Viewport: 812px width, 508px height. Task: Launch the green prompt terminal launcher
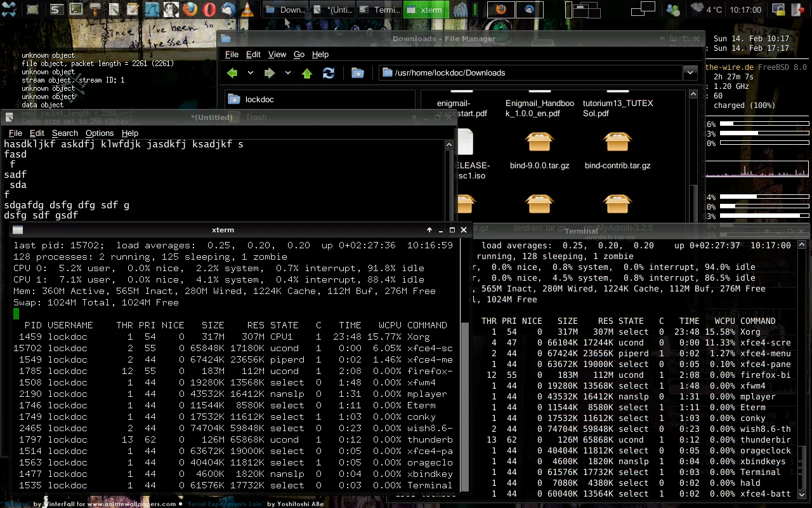(75, 10)
